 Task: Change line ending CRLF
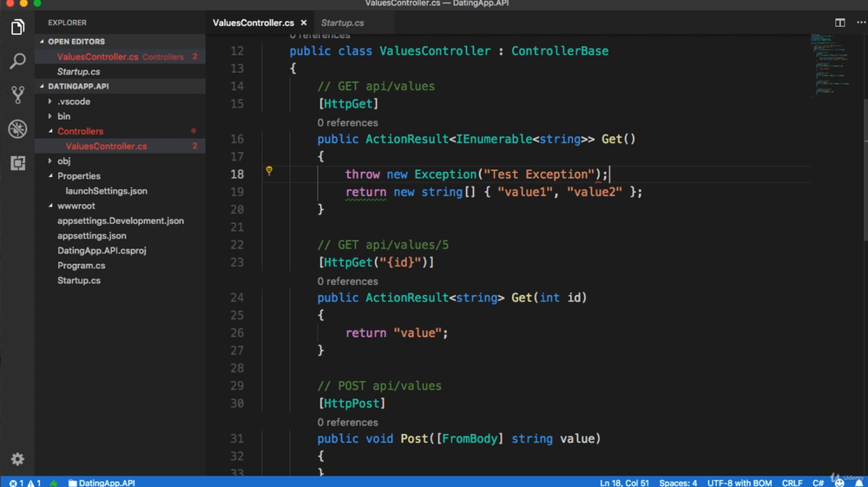point(792,483)
